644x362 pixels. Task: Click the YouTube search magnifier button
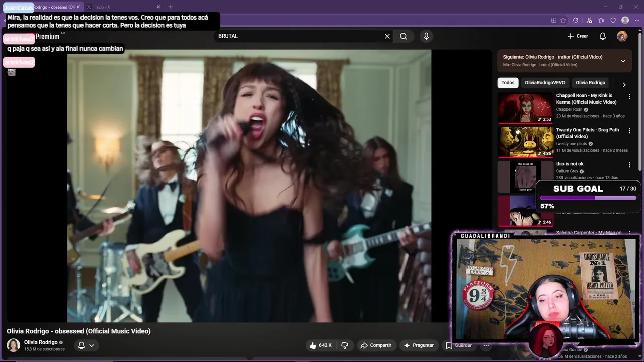[404, 36]
